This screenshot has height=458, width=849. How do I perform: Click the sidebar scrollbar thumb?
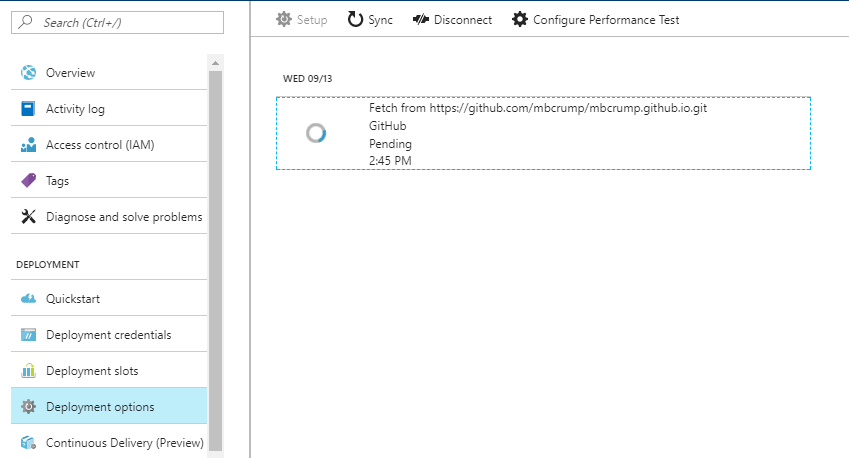pos(215,260)
